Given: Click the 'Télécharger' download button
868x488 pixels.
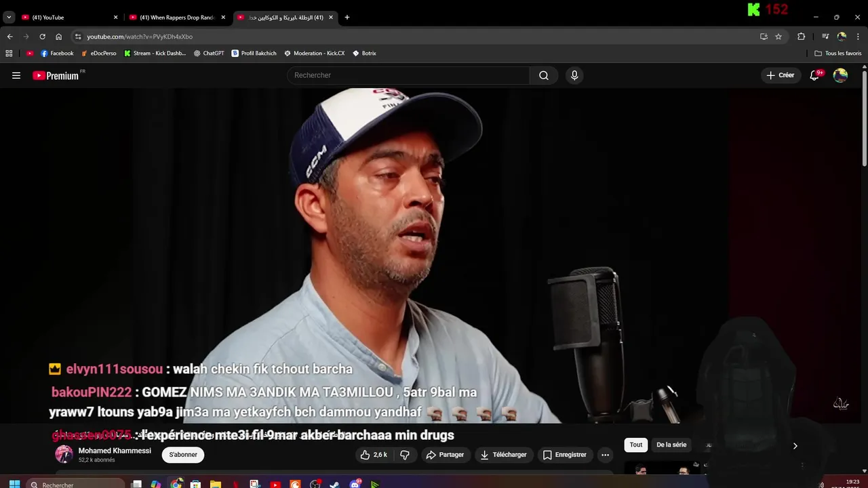Looking at the screenshot, I should (503, 455).
